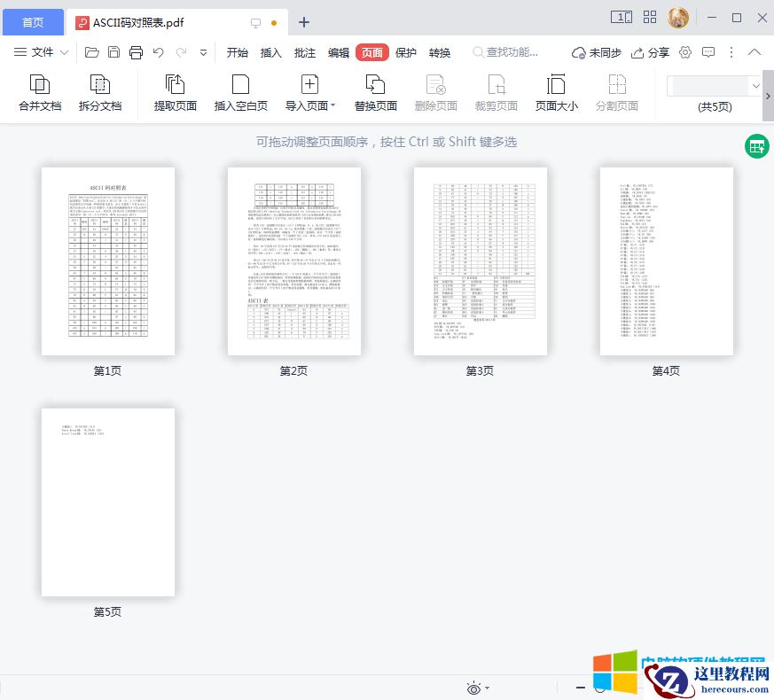This screenshot has height=700, width=774.
Task: Click the settings gear in the title bar
Action: point(685,52)
